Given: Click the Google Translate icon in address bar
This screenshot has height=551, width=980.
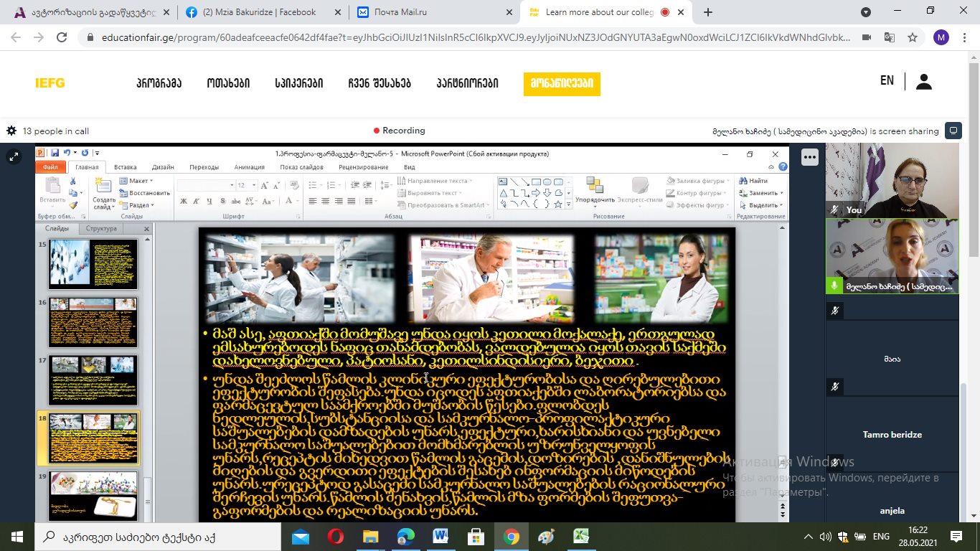Looking at the screenshot, I should click(890, 37).
